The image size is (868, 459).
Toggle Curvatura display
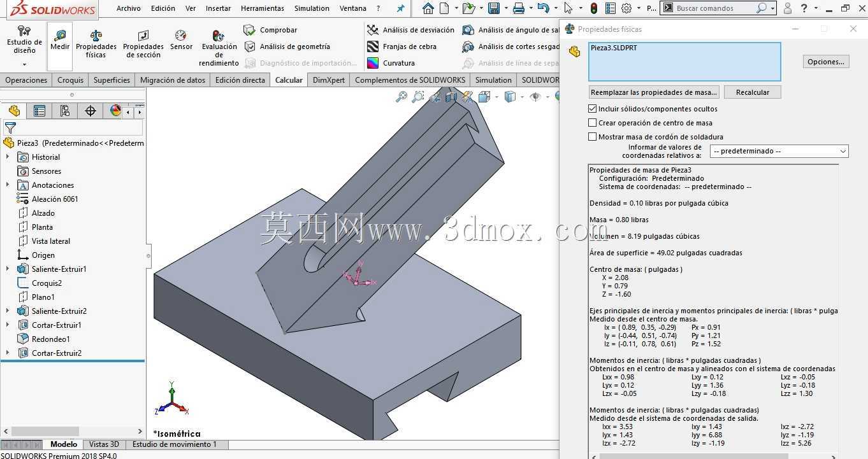(x=391, y=63)
